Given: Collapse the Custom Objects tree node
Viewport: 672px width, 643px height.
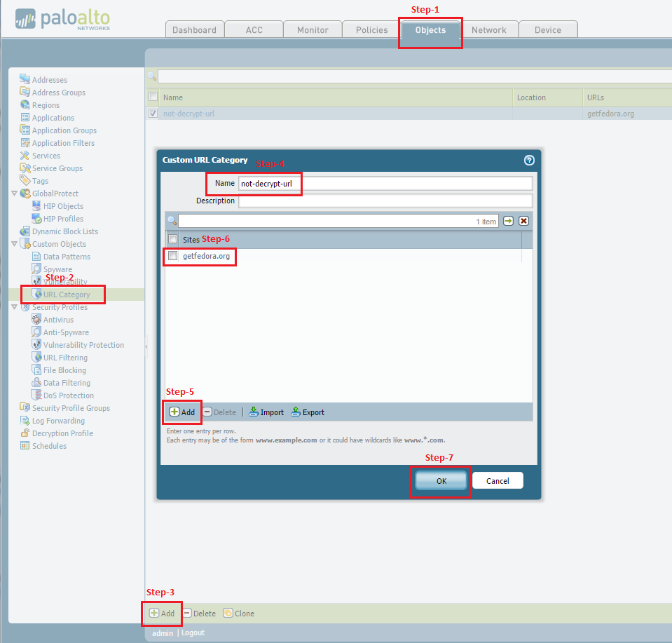Looking at the screenshot, I should pos(14,243).
